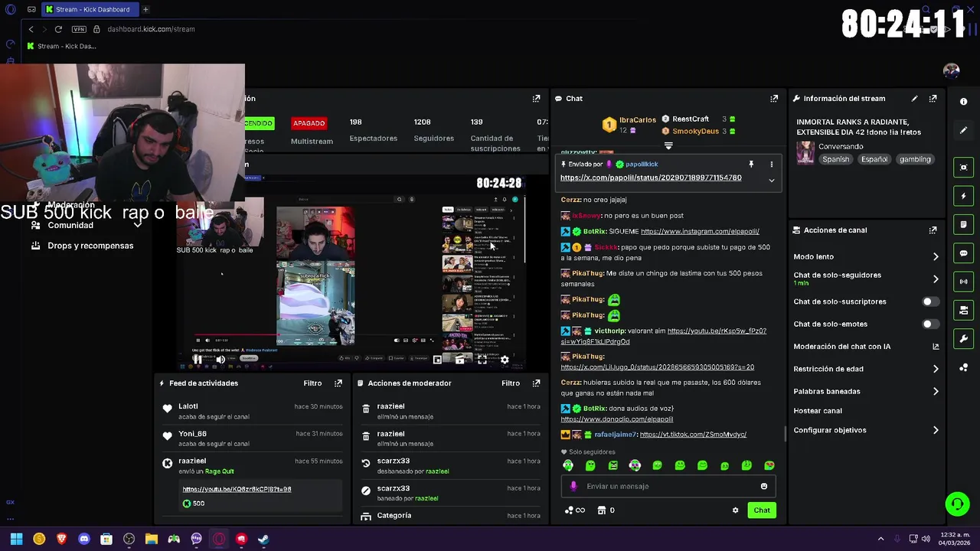
Task: Toggle stream preview widget in right sidebar
Action: (963, 168)
